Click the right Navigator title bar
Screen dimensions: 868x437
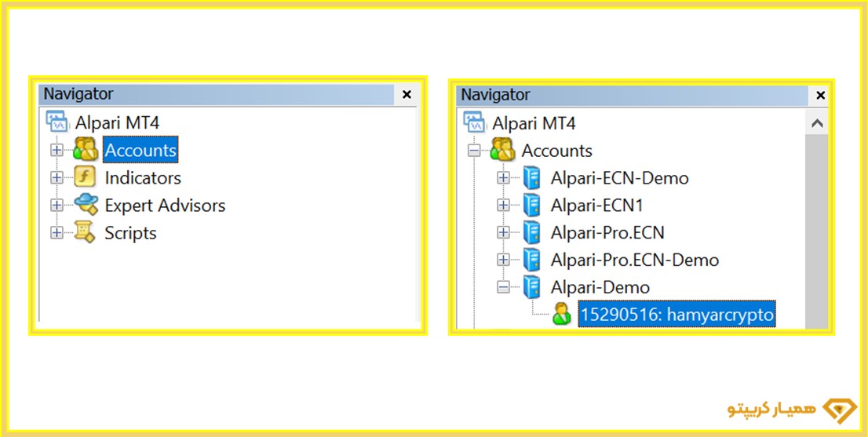tap(633, 95)
